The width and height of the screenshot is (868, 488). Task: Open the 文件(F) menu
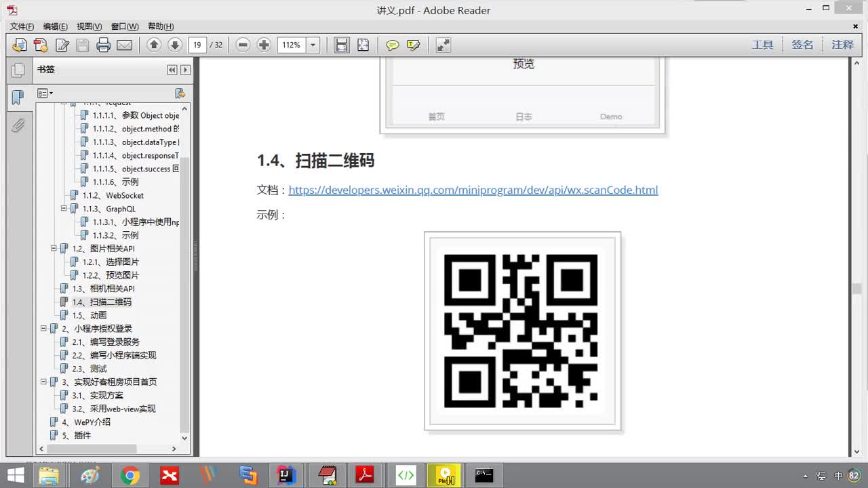(x=22, y=26)
